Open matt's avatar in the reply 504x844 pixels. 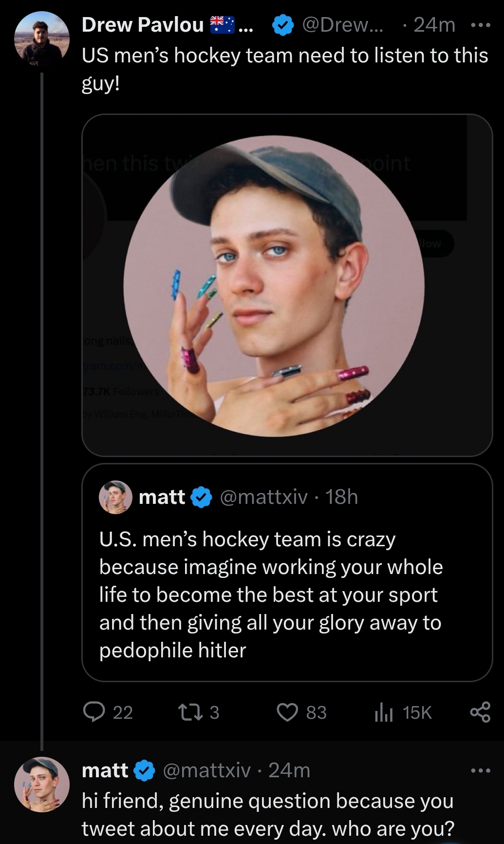(42, 785)
